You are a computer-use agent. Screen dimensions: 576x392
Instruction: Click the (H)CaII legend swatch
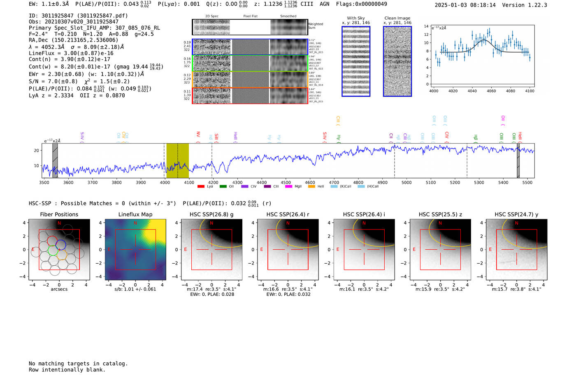tap(361, 186)
